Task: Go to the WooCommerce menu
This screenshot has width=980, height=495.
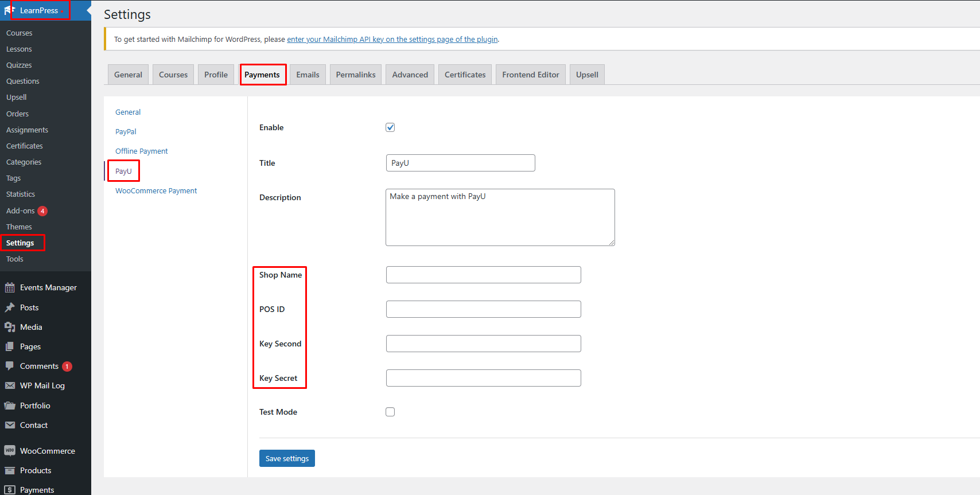Action: coord(48,451)
